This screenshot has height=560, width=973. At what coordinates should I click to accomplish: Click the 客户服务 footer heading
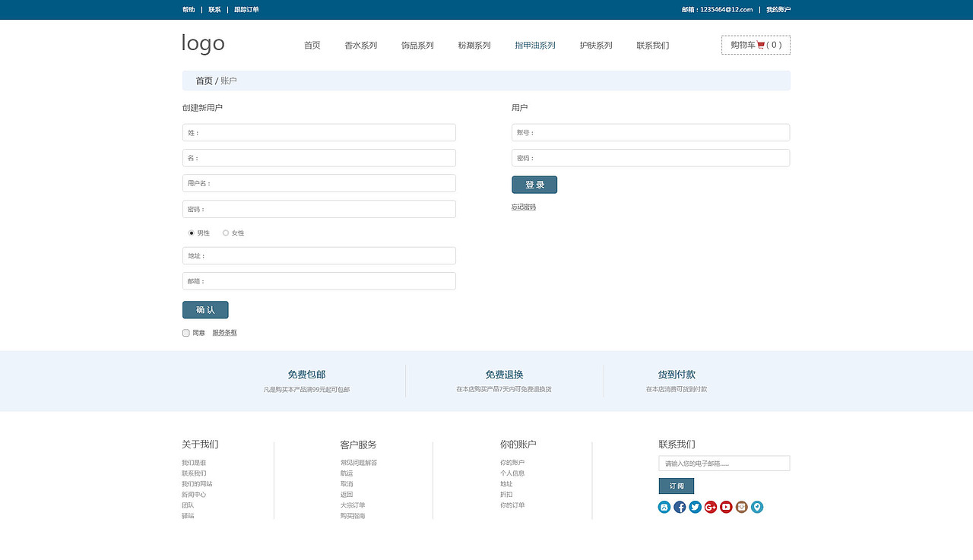pyautogui.click(x=358, y=445)
